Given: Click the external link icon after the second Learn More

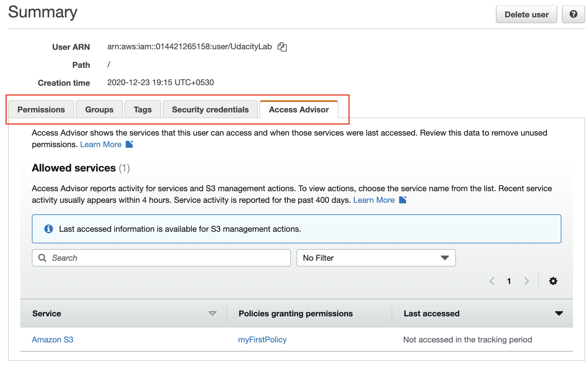Looking at the screenshot, I should tap(403, 200).
